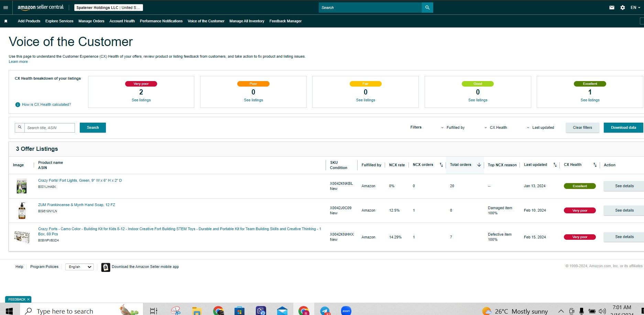Go to Add Products menu
This screenshot has width=644, height=315.
[29, 21]
